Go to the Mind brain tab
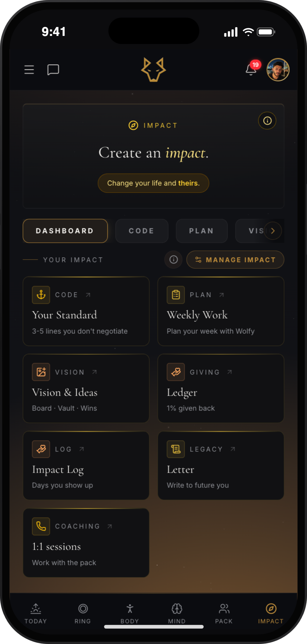Viewport: 307px width, 644px height. coord(177,613)
